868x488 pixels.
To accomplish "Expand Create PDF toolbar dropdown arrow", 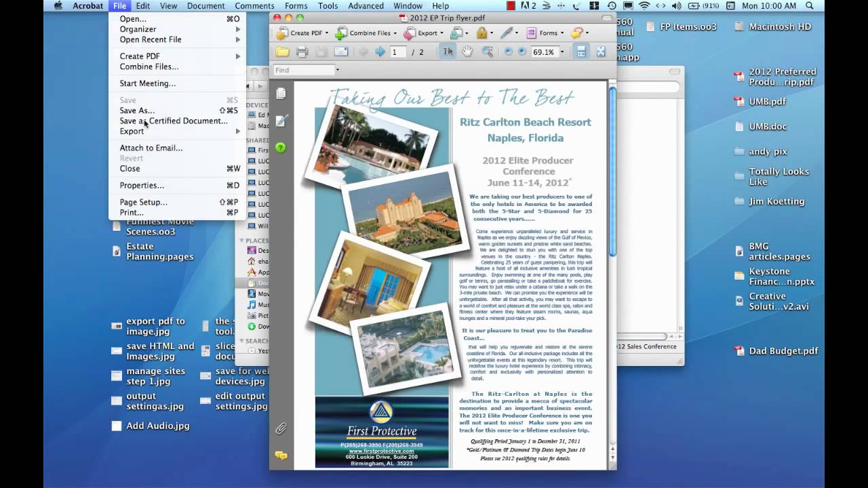I will click(327, 33).
